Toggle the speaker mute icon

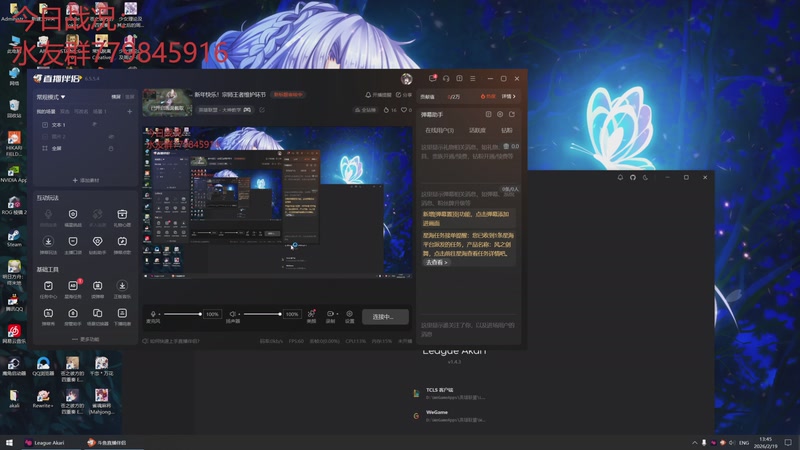tap(232, 314)
